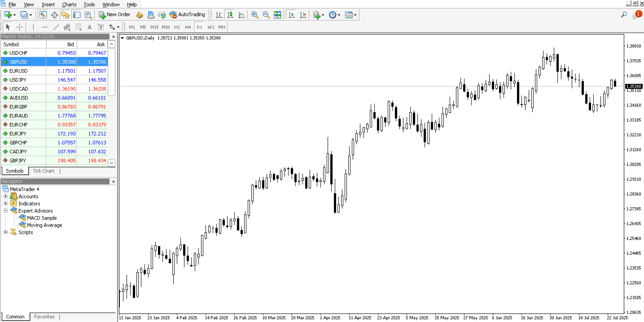
Task: Select the EURUSD row in Market Watch
Action: click(x=54, y=71)
